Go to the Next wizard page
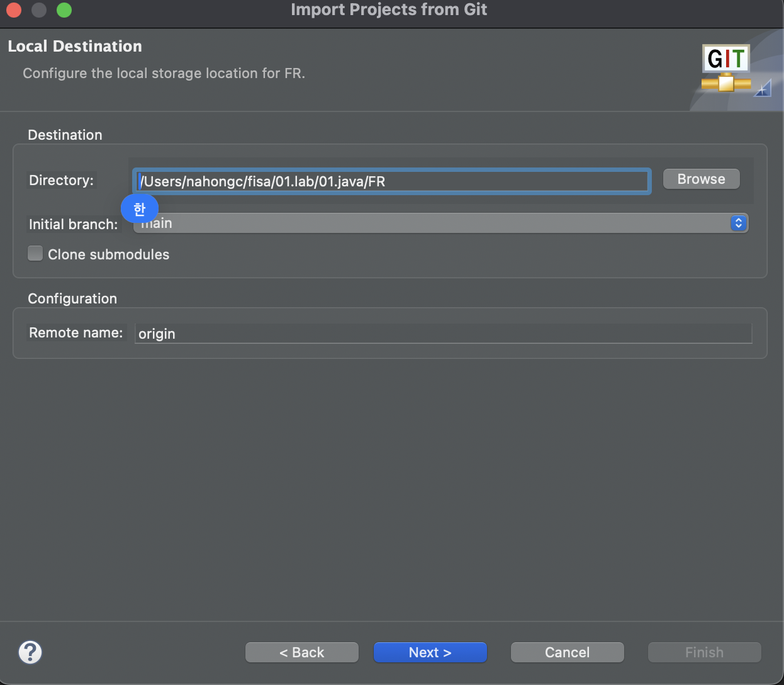The height and width of the screenshot is (685, 784). (430, 652)
